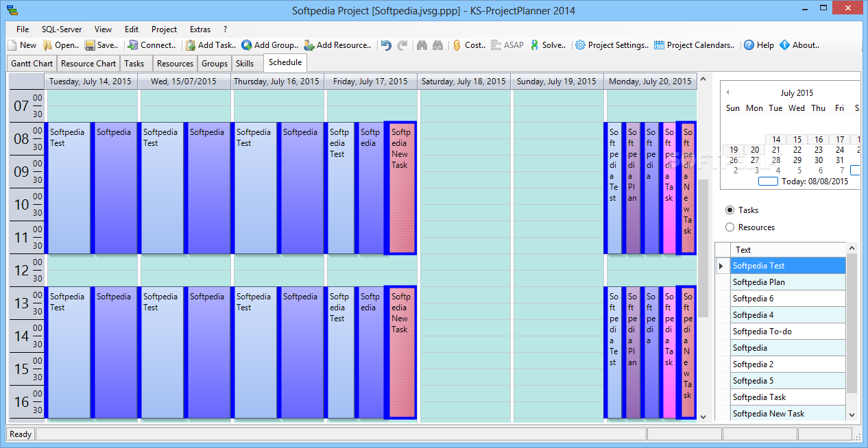Switch to the Groups tab

215,64
